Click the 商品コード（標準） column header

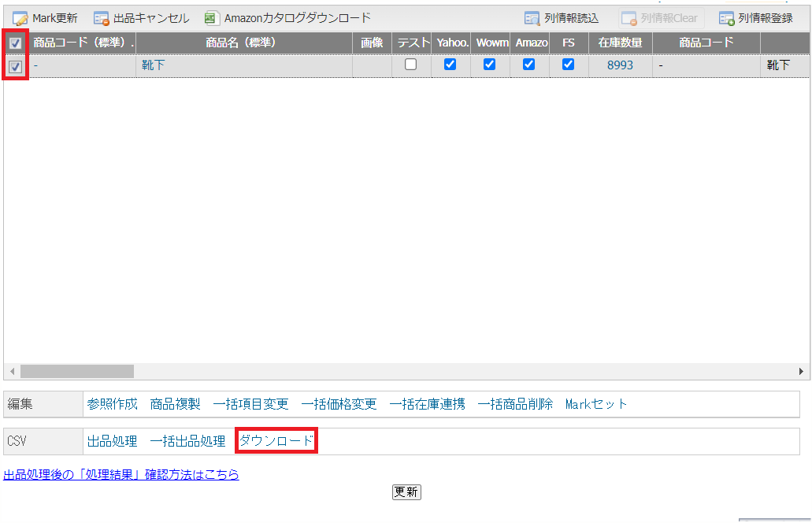pyautogui.click(x=83, y=43)
